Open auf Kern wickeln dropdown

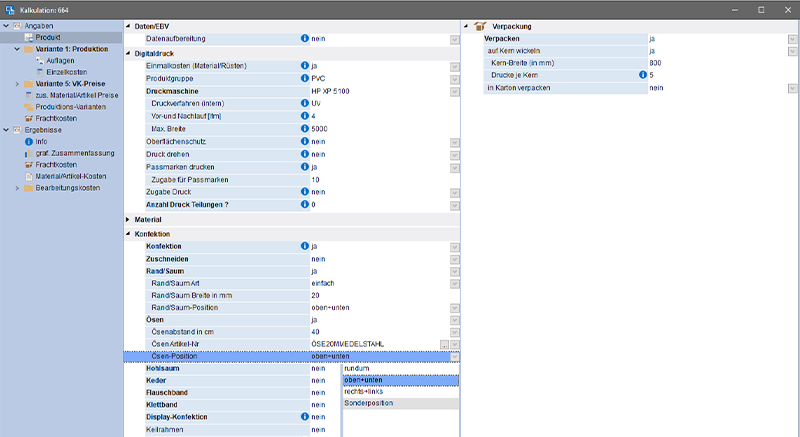[x=792, y=52]
